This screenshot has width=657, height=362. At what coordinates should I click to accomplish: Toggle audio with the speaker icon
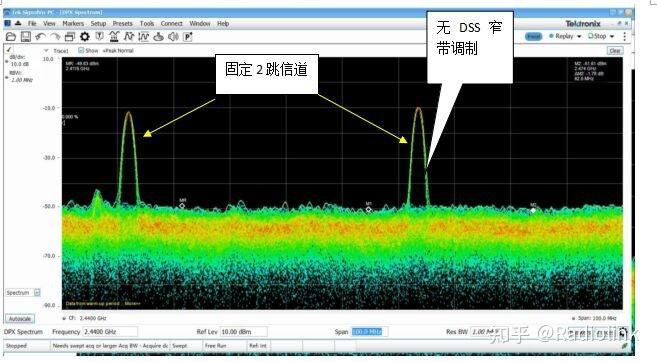tap(173, 37)
